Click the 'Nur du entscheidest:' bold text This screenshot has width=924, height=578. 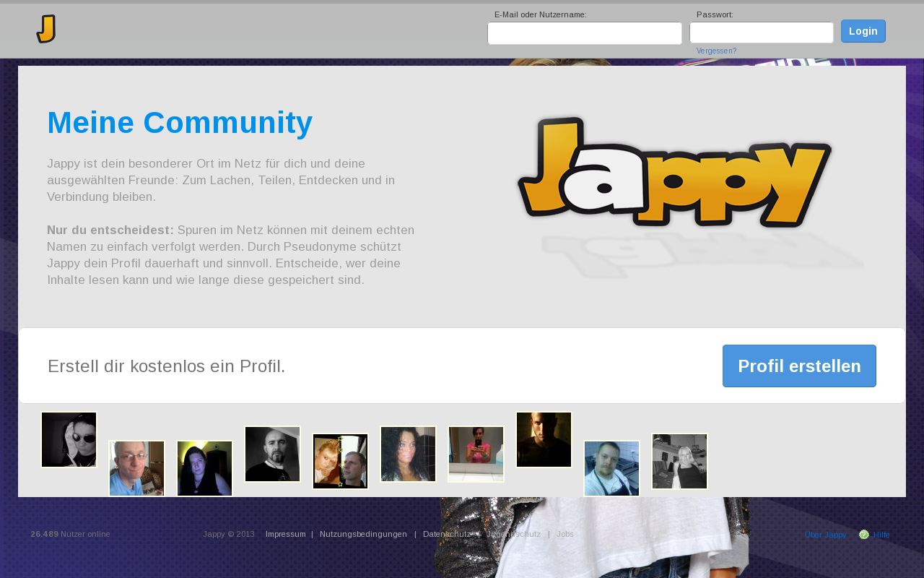110,230
